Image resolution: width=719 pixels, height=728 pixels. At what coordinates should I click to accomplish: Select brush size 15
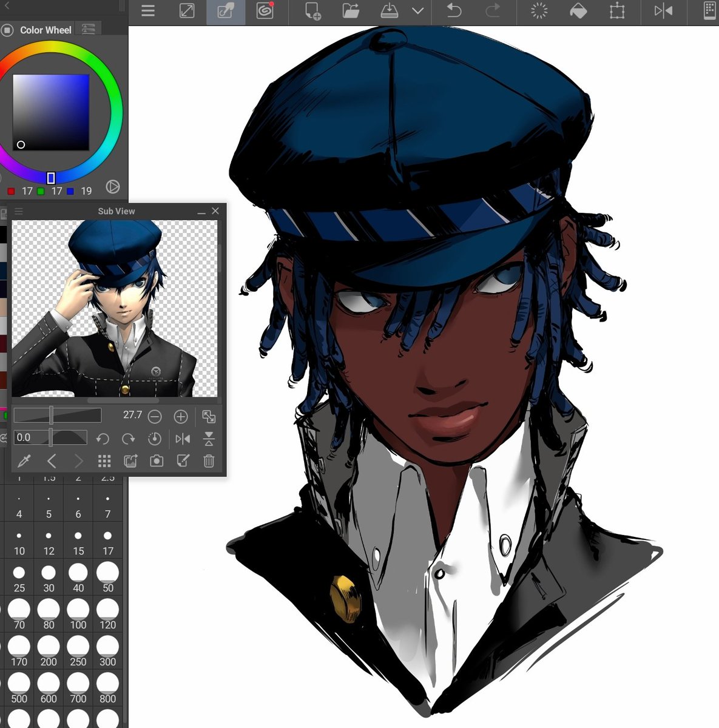pos(78,544)
